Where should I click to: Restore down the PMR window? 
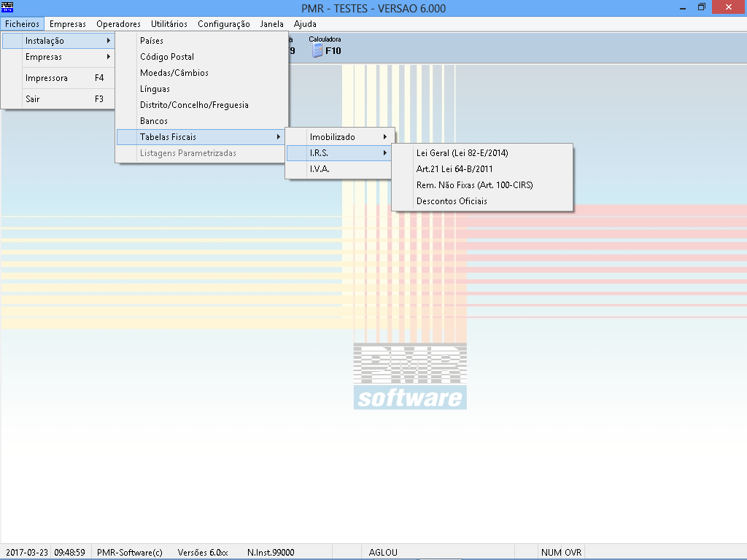[x=702, y=7]
